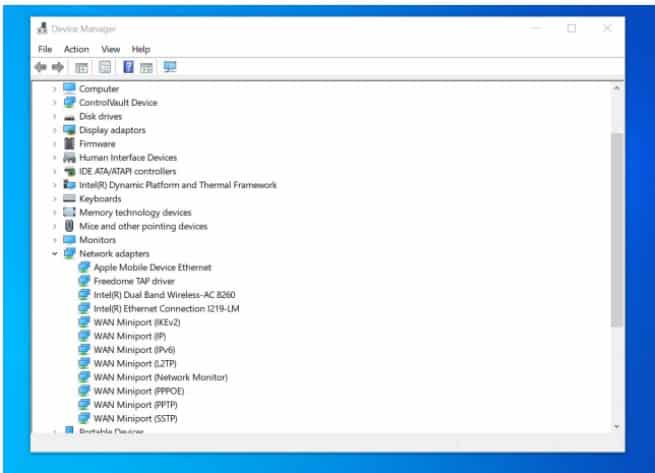This screenshot has width=655, height=473.
Task: Expand the Display adaptors node
Action: 54,130
